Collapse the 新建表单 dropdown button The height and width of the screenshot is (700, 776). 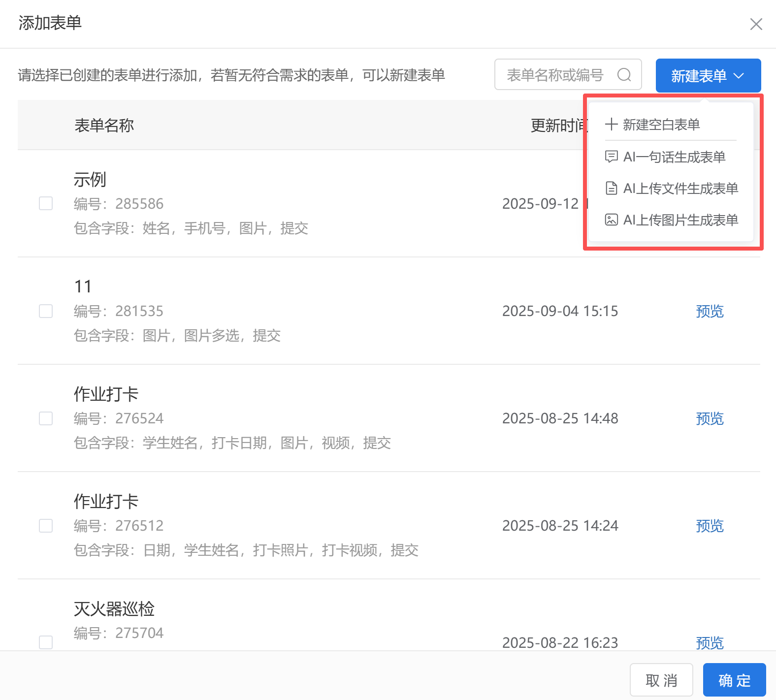pos(708,76)
